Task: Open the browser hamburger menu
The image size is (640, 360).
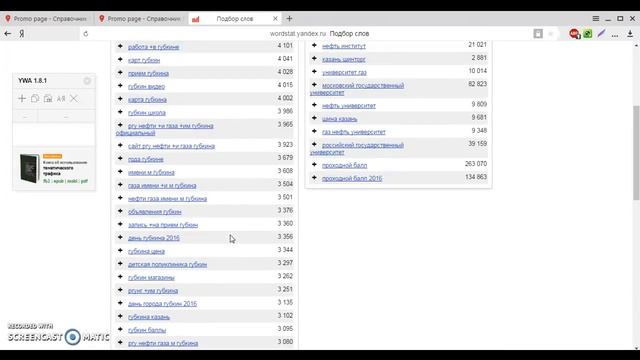Action: click(x=596, y=19)
